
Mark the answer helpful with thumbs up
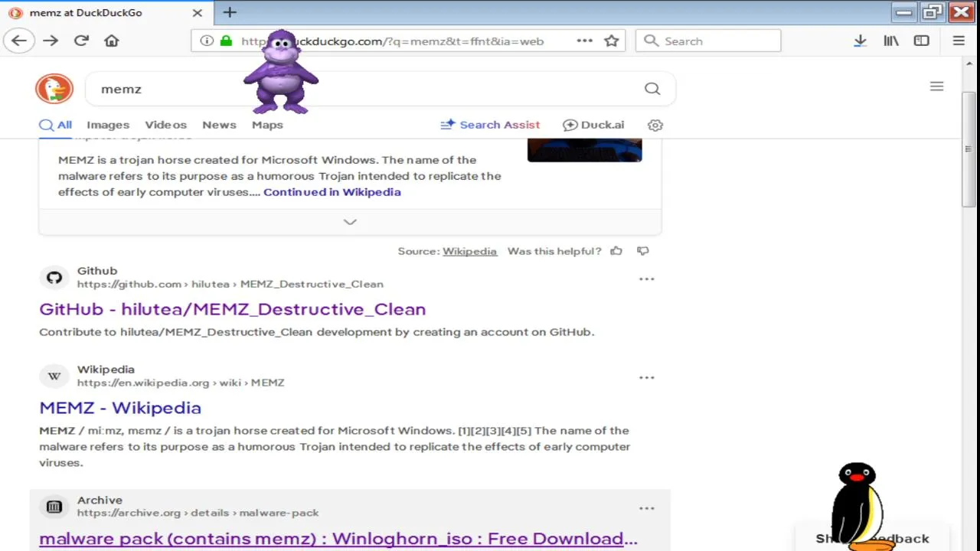point(616,251)
